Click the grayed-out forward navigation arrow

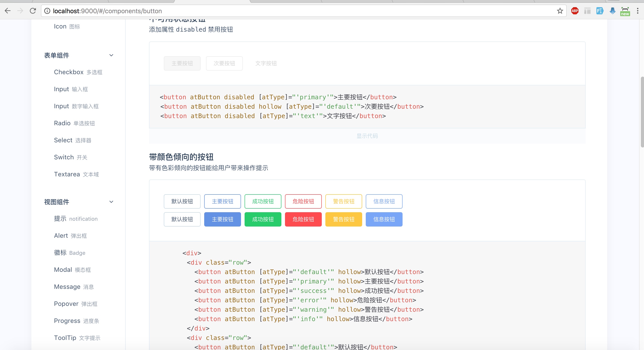20,11
